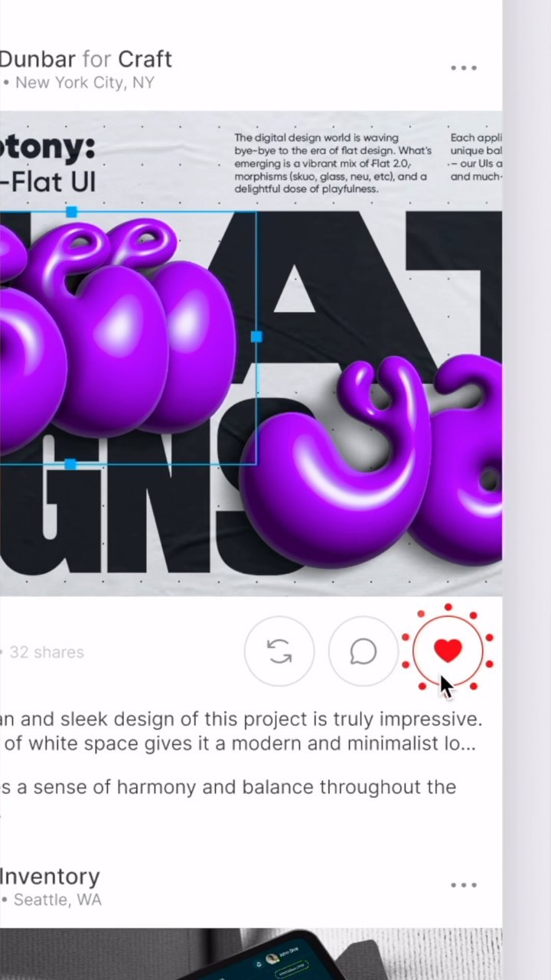View the 32 shares count
This screenshot has width=551, height=980.
[46, 652]
